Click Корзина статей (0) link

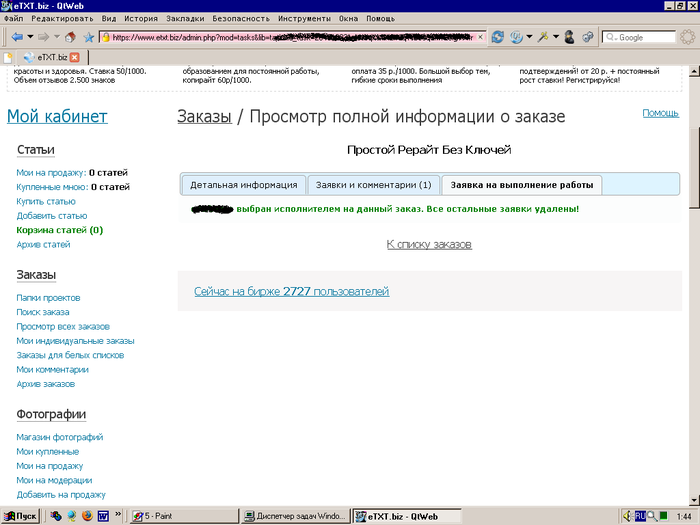coord(60,230)
